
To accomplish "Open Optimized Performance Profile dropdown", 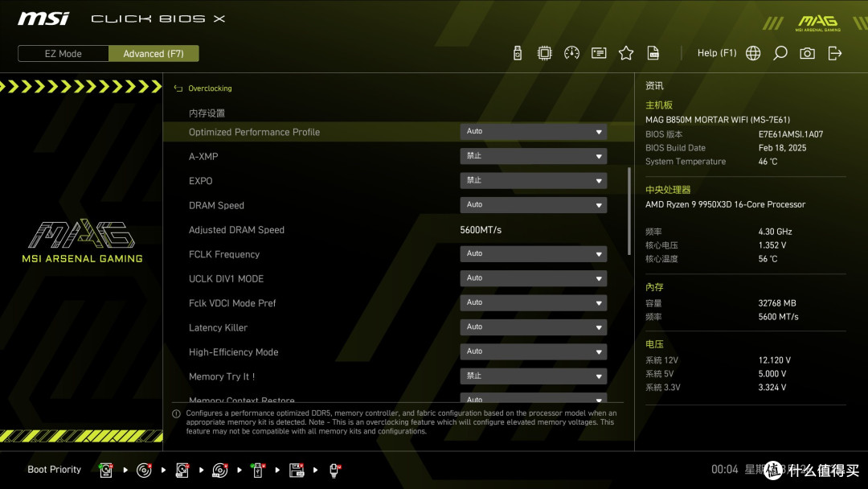I will tap(533, 132).
